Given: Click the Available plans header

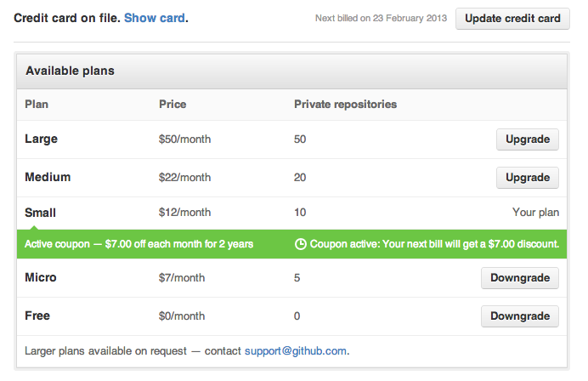Looking at the screenshot, I should click(x=71, y=71).
